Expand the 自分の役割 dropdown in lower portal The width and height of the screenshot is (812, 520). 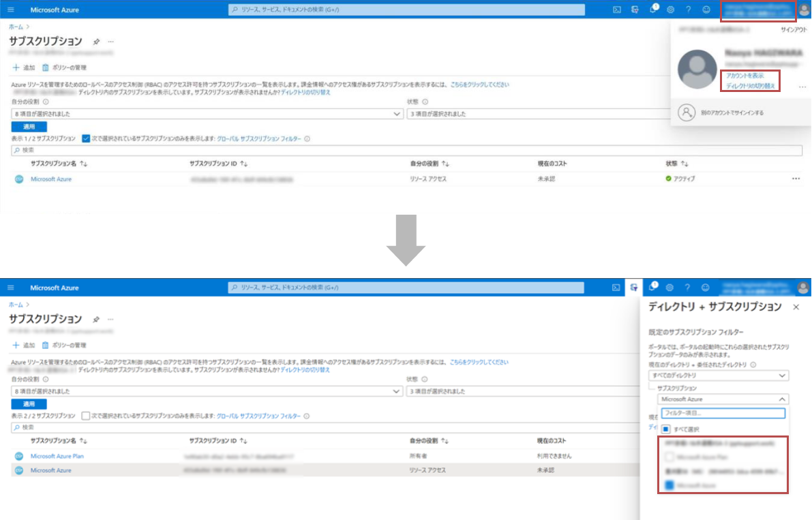click(207, 392)
